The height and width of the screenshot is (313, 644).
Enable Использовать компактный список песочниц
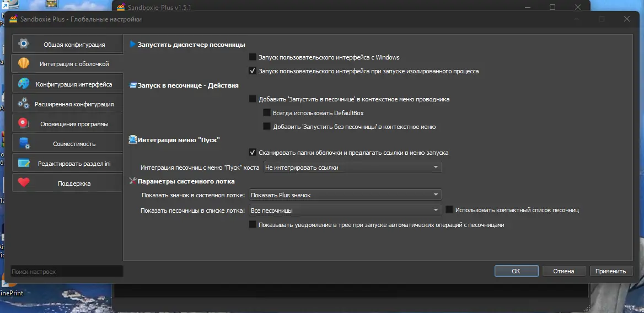tap(449, 209)
